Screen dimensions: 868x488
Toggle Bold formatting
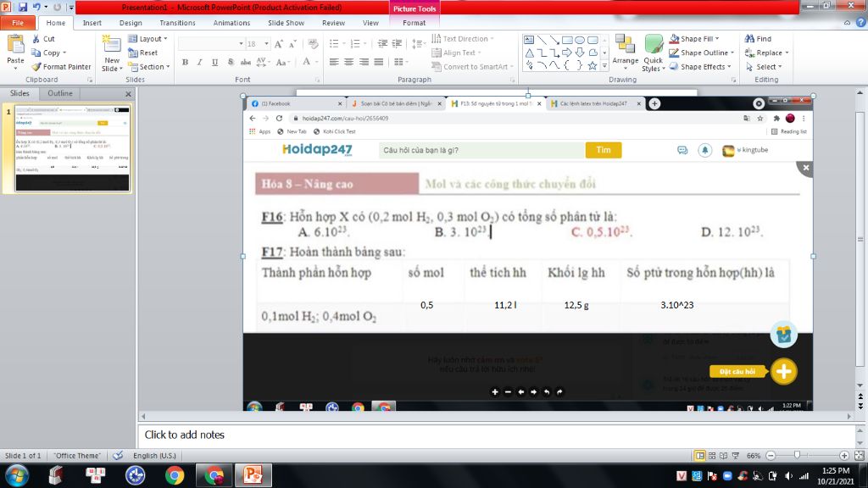tap(185, 62)
